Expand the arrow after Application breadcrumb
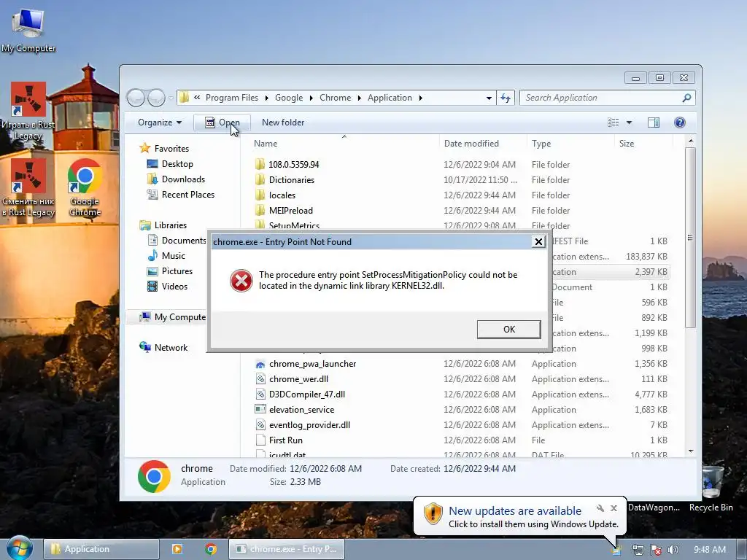Image resolution: width=747 pixels, height=560 pixels. pos(421,98)
